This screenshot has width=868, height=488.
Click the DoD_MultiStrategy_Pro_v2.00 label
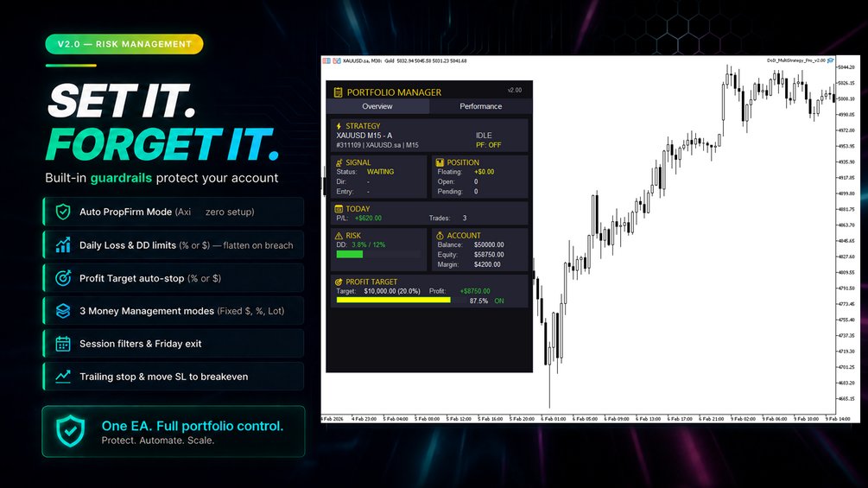[x=796, y=60]
